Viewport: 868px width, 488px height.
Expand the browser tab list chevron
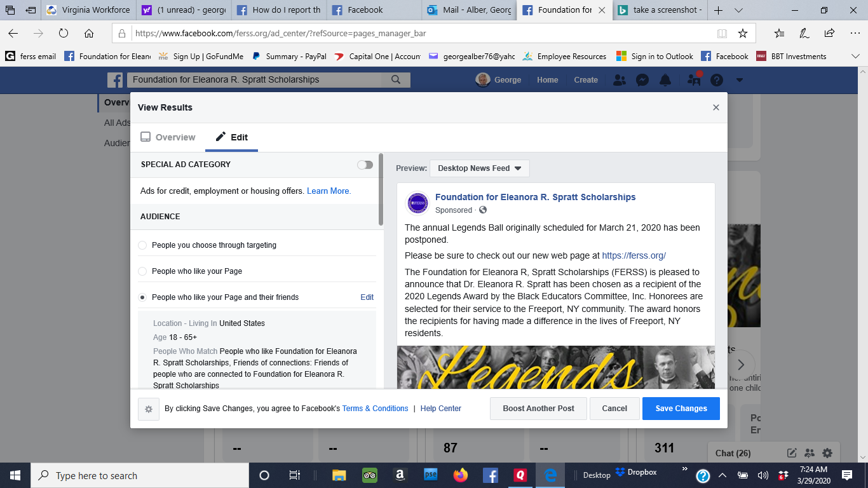point(738,10)
